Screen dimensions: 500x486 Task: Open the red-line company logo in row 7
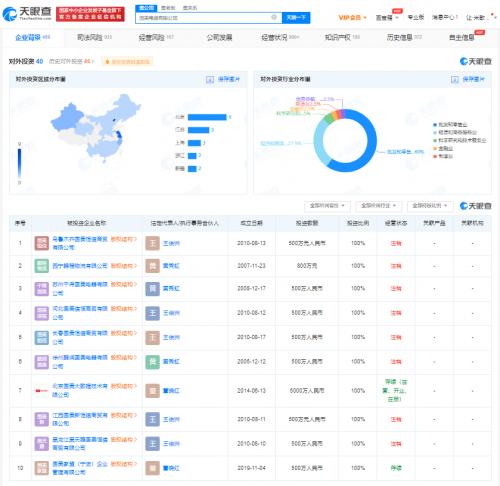tap(42, 390)
